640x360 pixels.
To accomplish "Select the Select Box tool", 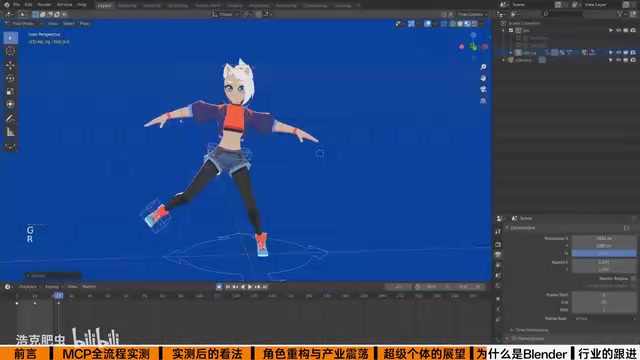I will pos(10,38).
